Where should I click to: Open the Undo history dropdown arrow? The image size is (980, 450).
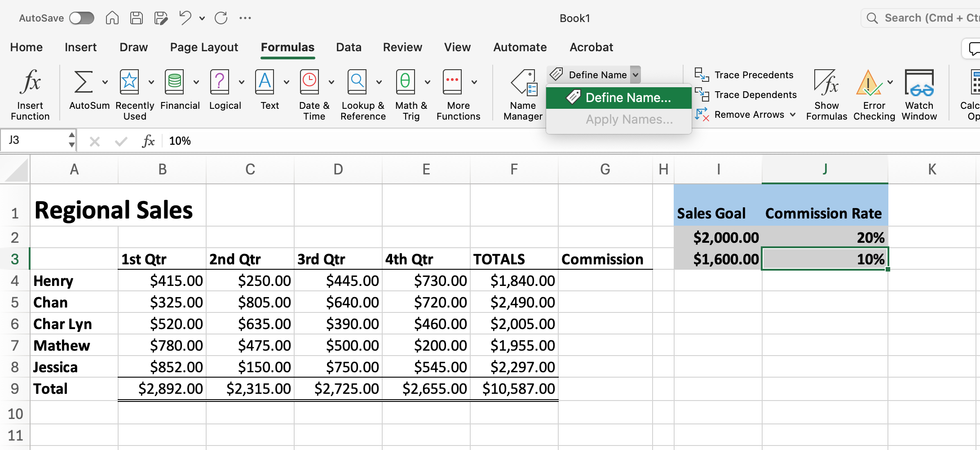(202, 18)
